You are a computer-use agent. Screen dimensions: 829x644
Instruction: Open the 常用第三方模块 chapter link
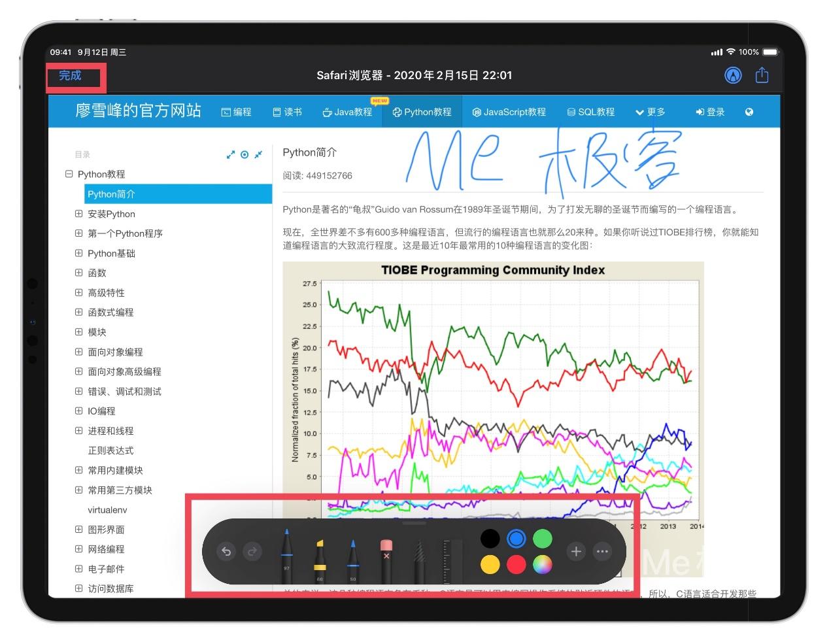click(x=120, y=490)
